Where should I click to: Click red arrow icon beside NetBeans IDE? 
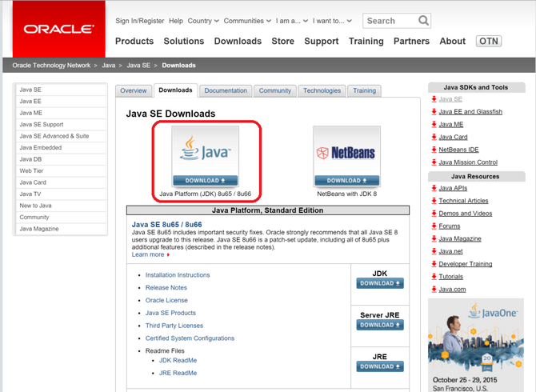click(434, 150)
